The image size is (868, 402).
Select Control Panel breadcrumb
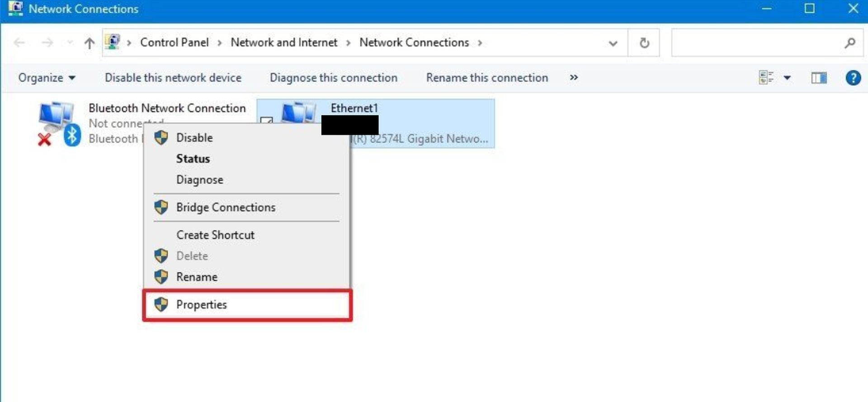(x=175, y=42)
